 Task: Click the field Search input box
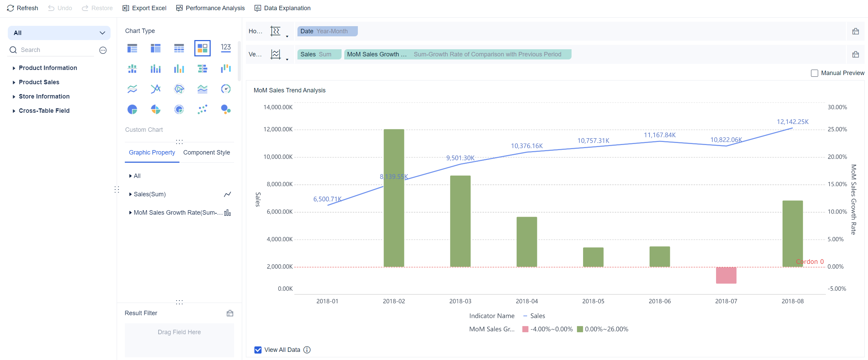click(52, 50)
